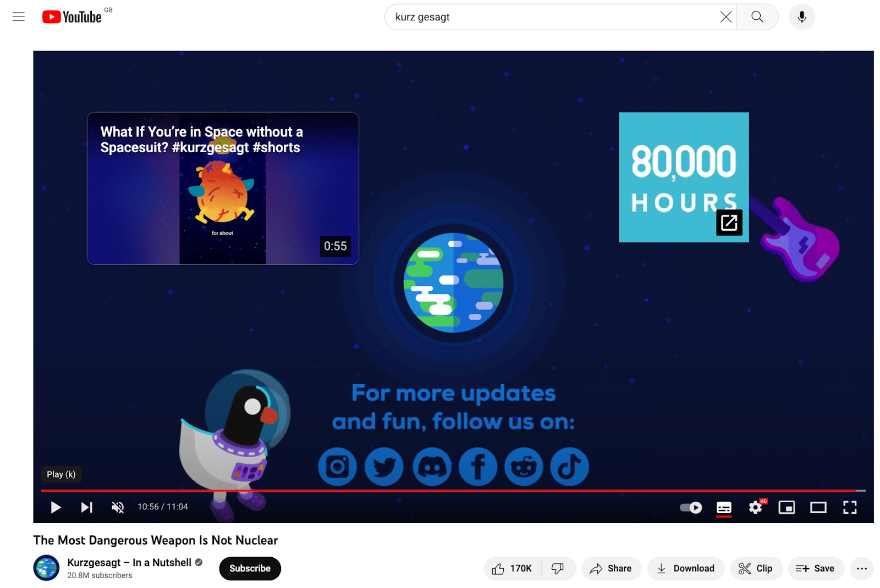Enter full screen mode

point(850,507)
